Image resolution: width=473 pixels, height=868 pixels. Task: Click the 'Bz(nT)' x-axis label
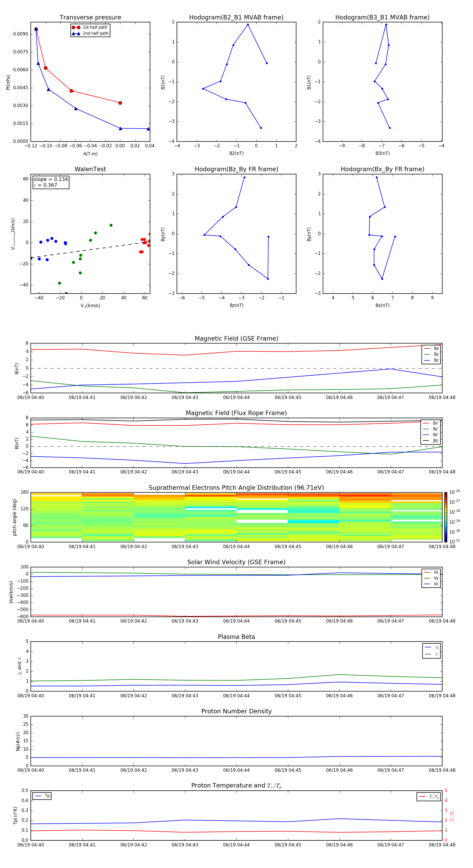click(236, 305)
